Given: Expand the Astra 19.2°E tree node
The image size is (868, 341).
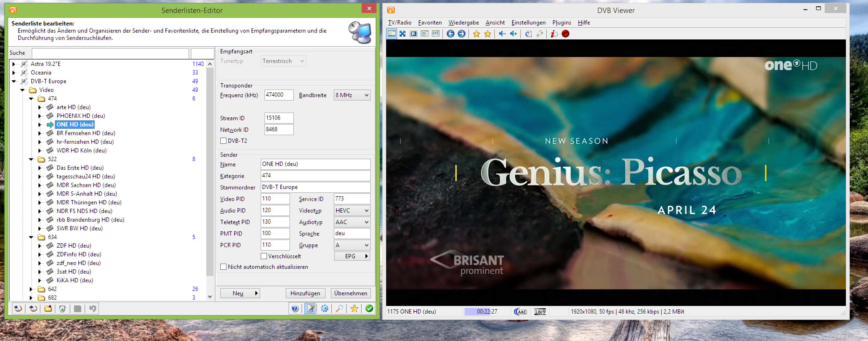Looking at the screenshot, I should (14, 64).
